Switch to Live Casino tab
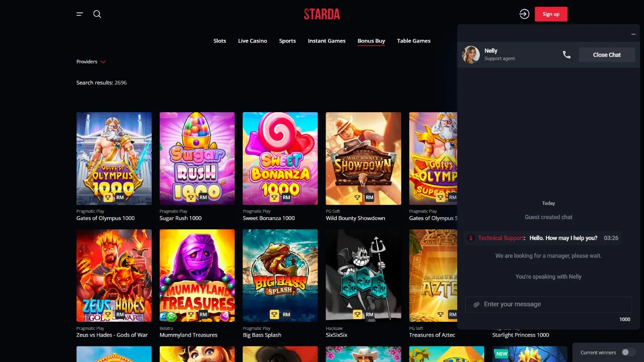The image size is (644, 362). (252, 41)
